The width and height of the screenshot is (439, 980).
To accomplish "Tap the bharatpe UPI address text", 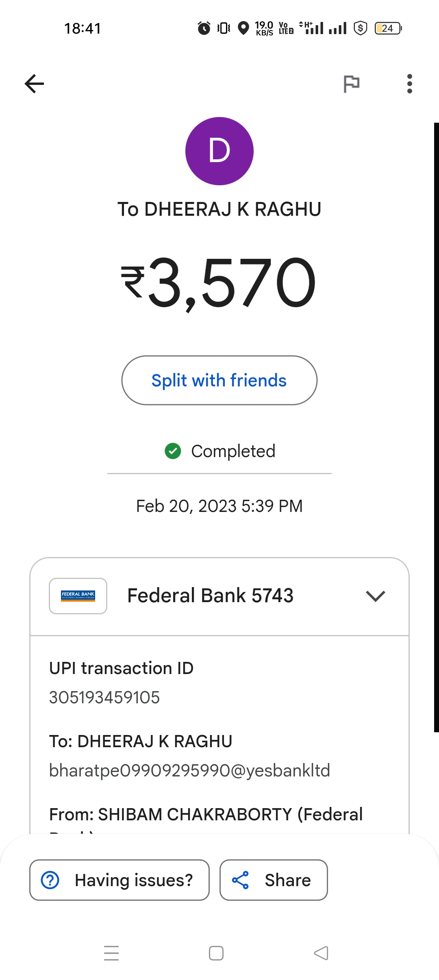I will (189, 771).
